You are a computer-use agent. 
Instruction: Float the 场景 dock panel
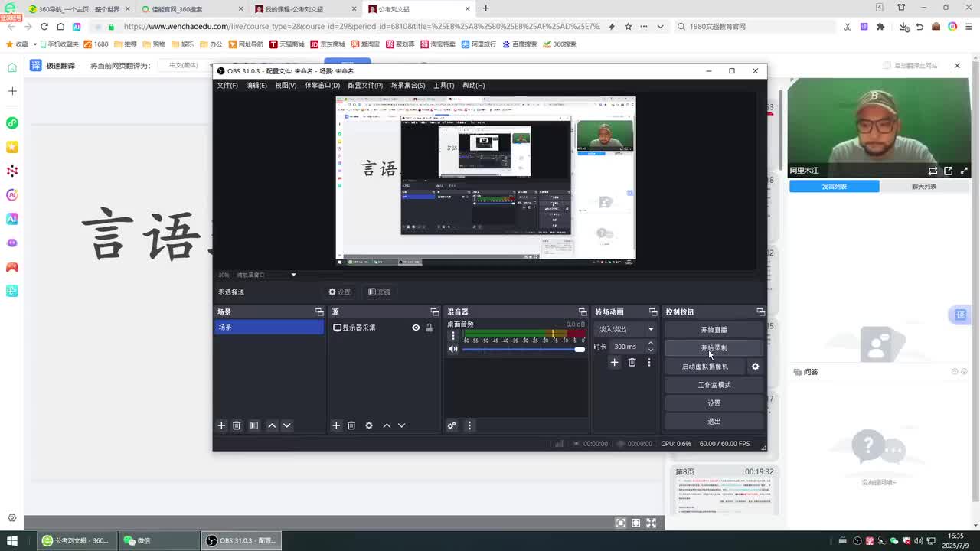point(319,311)
